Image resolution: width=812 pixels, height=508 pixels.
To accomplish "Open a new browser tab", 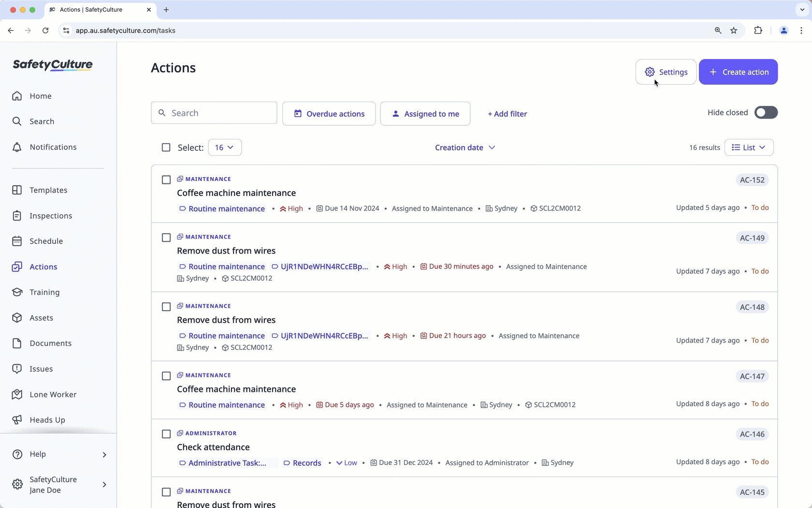I will (166, 10).
